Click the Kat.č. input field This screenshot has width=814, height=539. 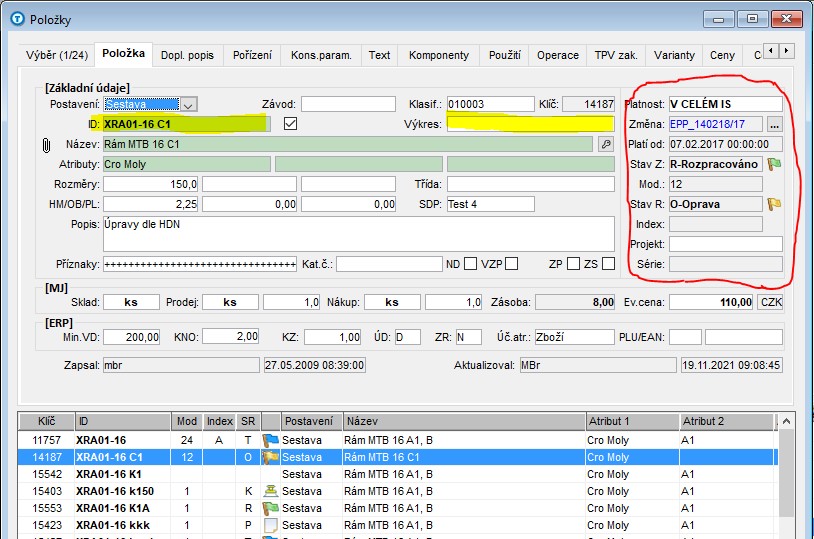coord(389,264)
